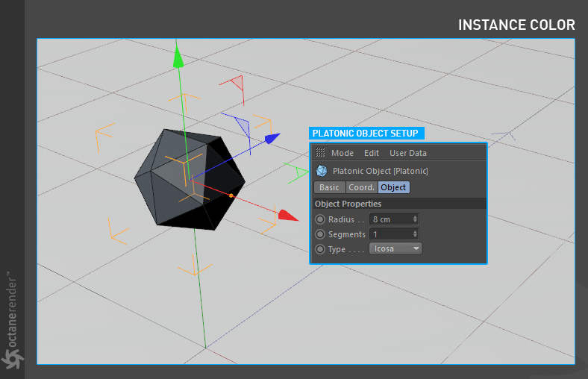This screenshot has width=588, height=379.
Task: Click the red X axis arrowhead
Action: coord(288,216)
